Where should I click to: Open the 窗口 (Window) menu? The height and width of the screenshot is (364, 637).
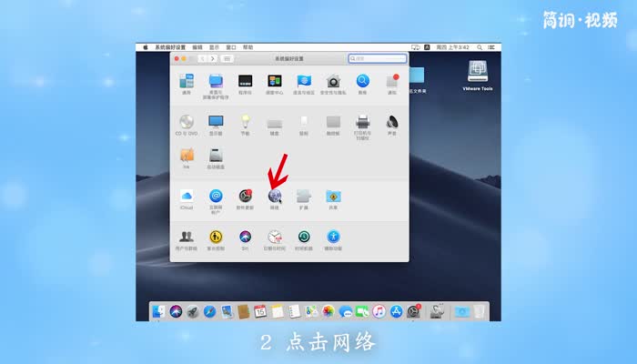[x=230, y=46]
